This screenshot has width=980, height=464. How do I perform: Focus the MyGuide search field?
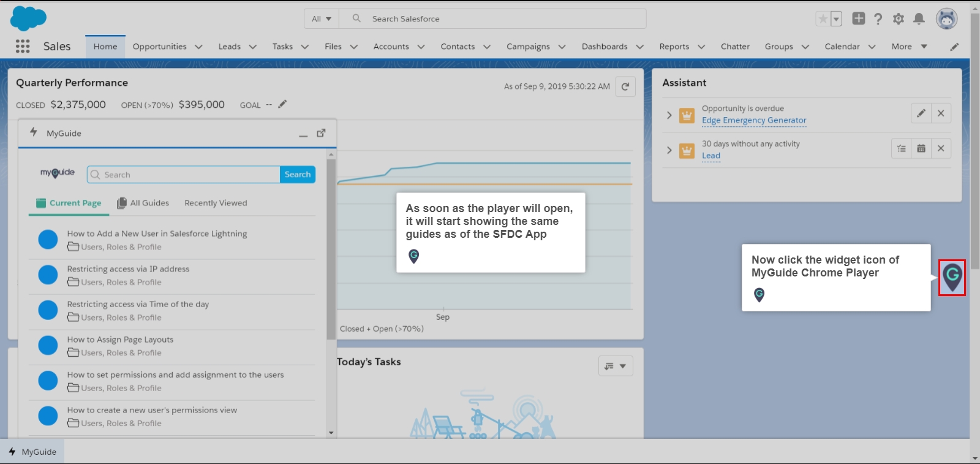184,175
